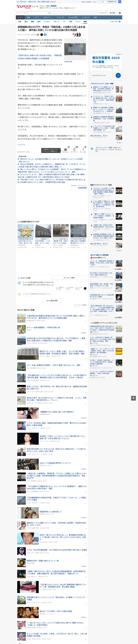Click the わかりやすい lightbulb reaction

click(74, 150)
